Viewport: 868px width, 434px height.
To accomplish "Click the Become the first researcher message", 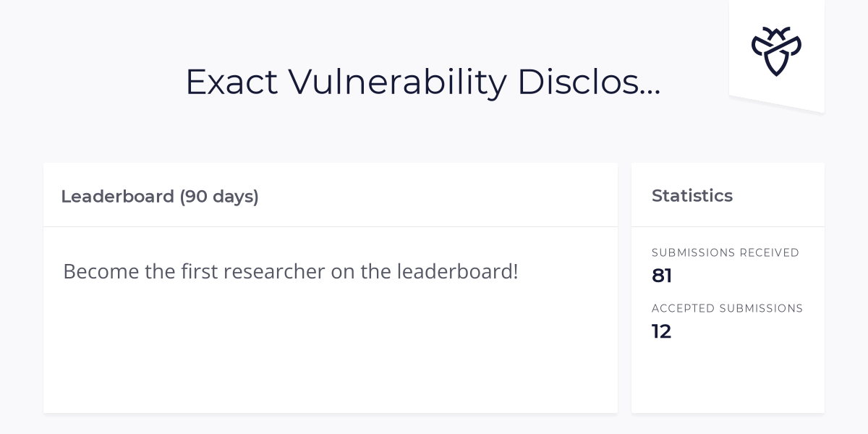I will [x=291, y=271].
